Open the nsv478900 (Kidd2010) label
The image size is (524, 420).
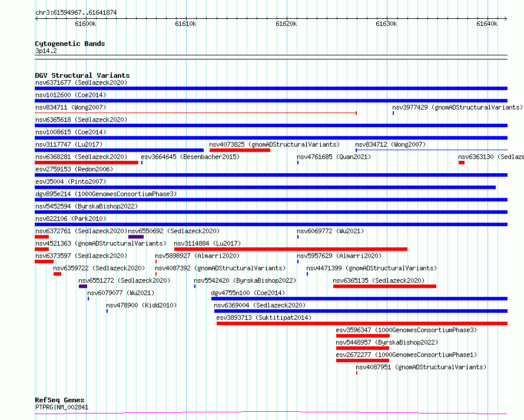click(x=141, y=305)
